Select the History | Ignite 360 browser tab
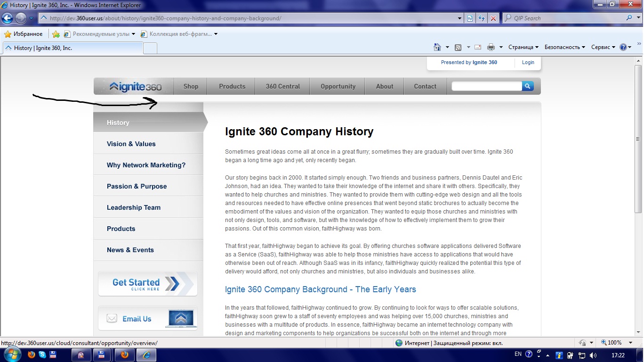644x362 pixels. tap(72, 48)
